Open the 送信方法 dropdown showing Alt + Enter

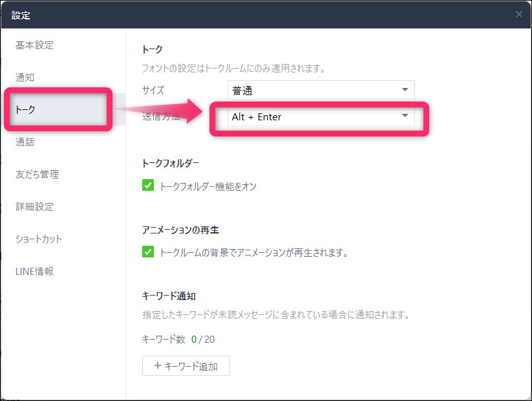(321, 116)
